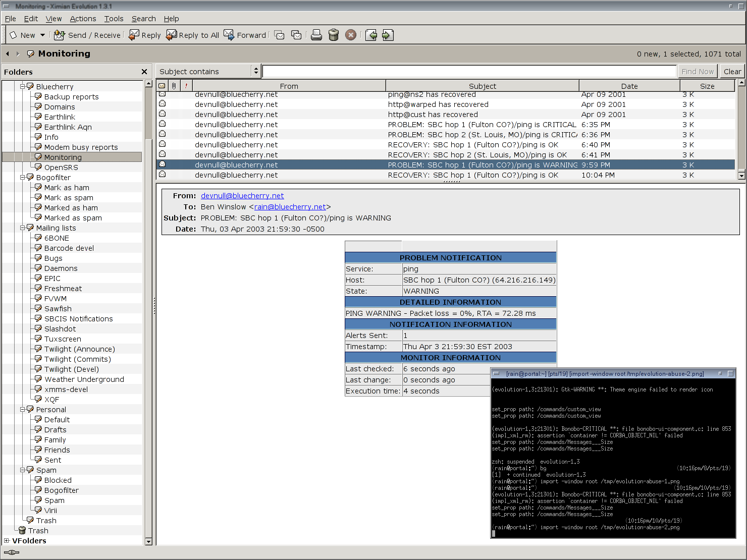Screen dimensions: 747x560
Task: Reply to the selected message
Action: 145,35
